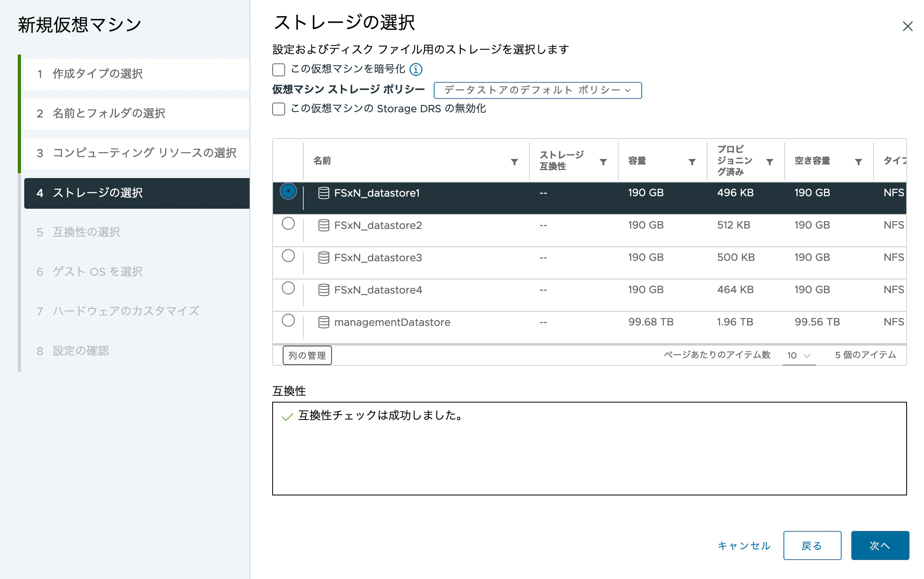
Task: Click the 容量 column filter icon
Action: (x=692, y=162)
